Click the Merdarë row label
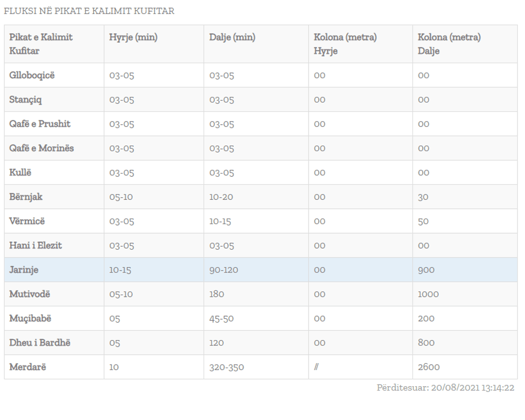 28,367
